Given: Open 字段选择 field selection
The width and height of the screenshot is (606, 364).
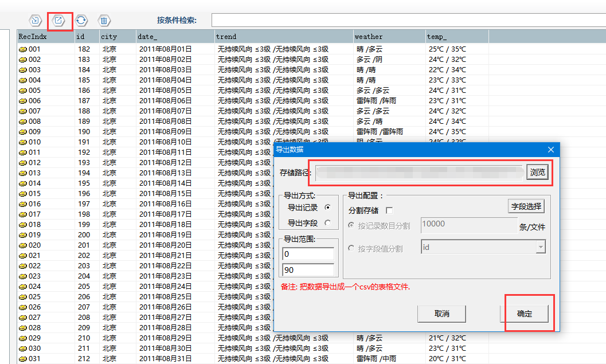Looking at the screenshot, I should pyautogui.click(x=526, y=206).
